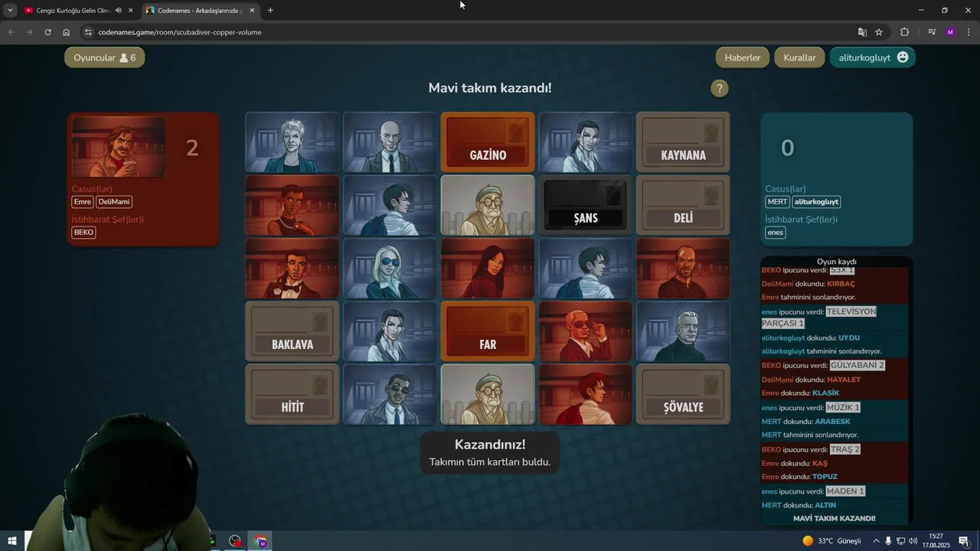Screen dimensions: 980x551
Task: Click red team player tag Emre
Action: [x=82, y=202]
